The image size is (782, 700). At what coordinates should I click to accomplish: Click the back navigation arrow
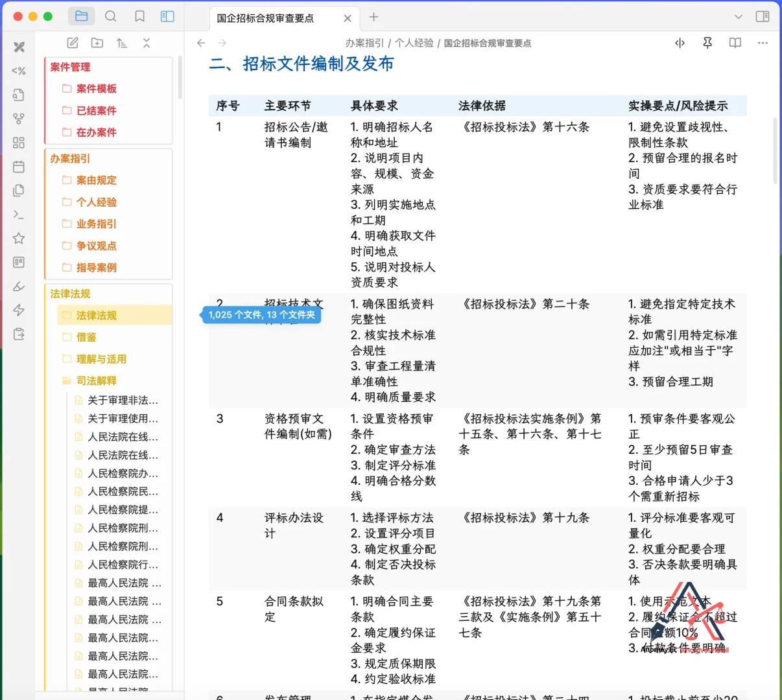point(201,43)
